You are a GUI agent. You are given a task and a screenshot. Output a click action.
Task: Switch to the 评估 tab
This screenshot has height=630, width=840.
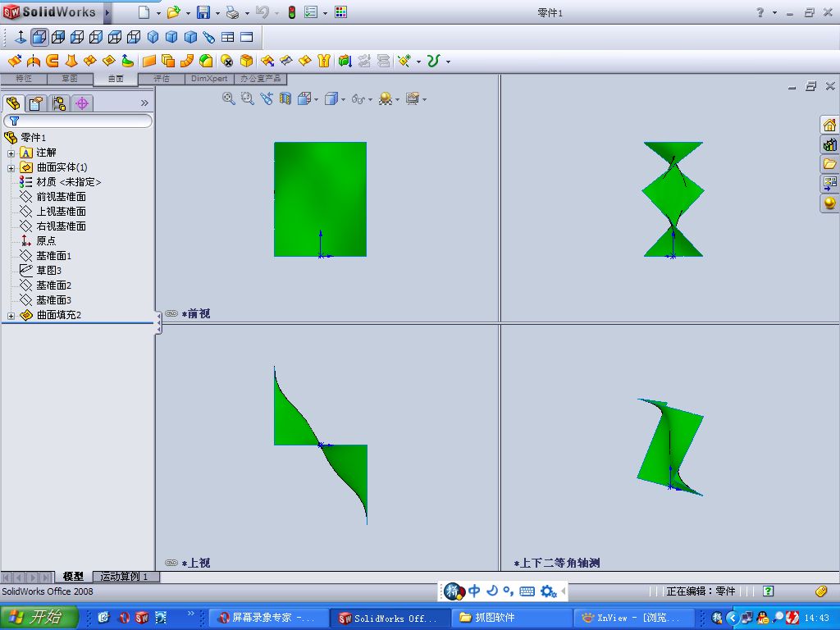coord(162,79)
